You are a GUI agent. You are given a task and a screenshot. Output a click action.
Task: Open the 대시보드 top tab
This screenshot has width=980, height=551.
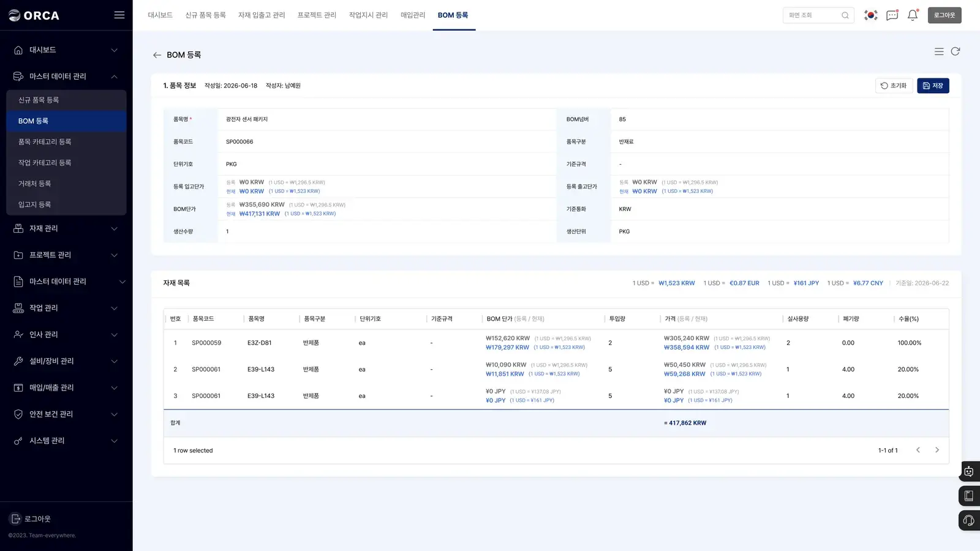(x=160, y=15)
